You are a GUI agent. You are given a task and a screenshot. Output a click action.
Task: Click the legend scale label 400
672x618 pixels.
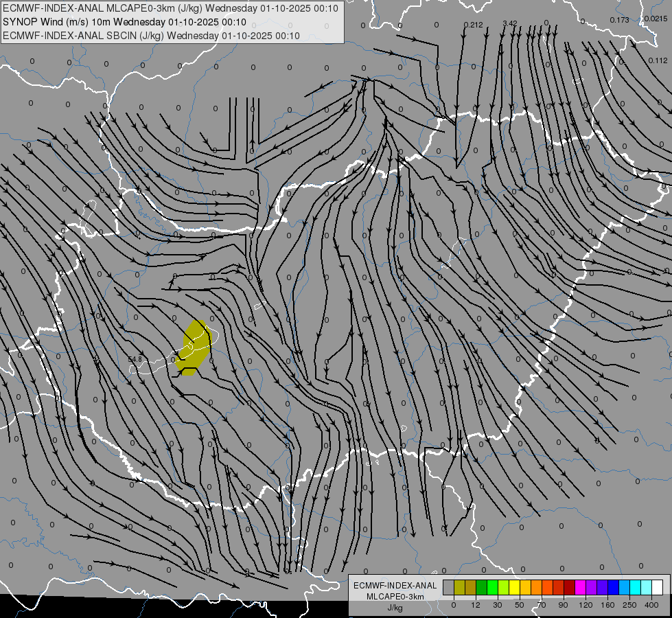651,605
